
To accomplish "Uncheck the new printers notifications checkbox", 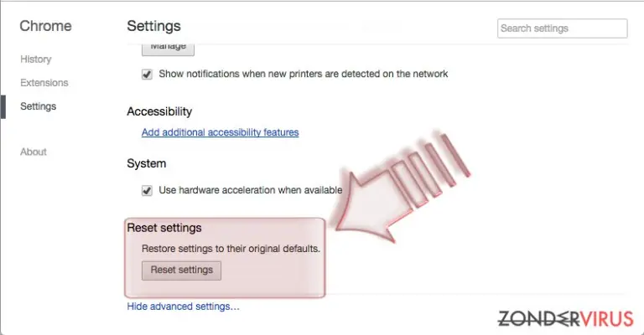I will [147, 75].
